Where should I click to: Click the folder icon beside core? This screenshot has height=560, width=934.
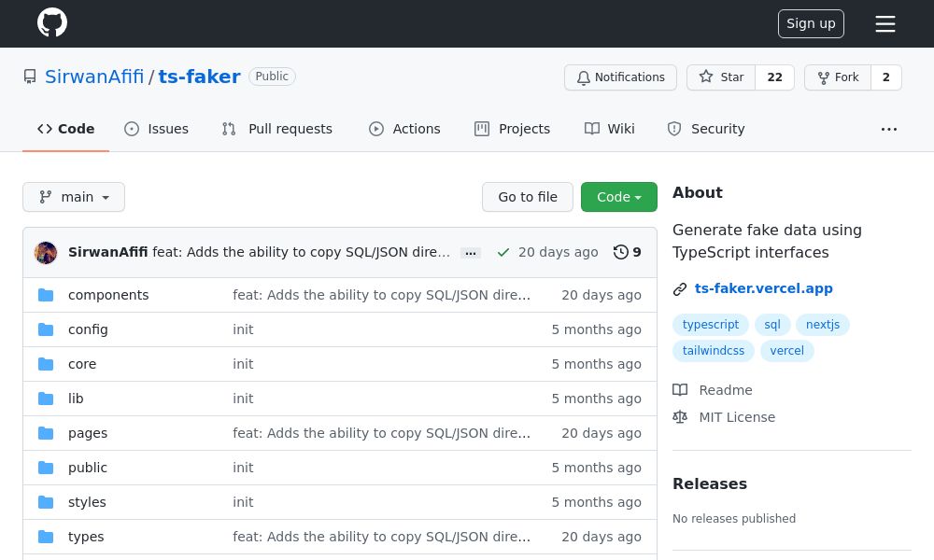46,364
